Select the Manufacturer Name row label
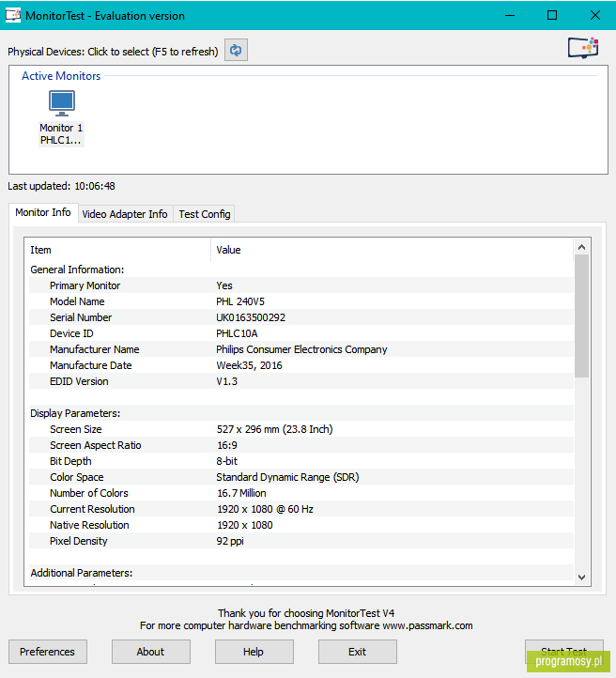The width and height of the screenshot is (616, 678). (94, 349)
